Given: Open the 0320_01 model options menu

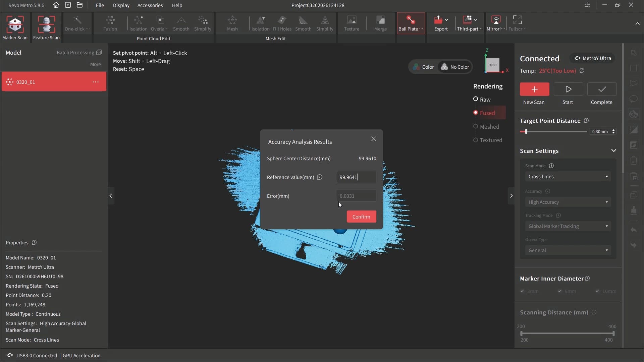Looking at the screenshot, I should coord(96,82).
